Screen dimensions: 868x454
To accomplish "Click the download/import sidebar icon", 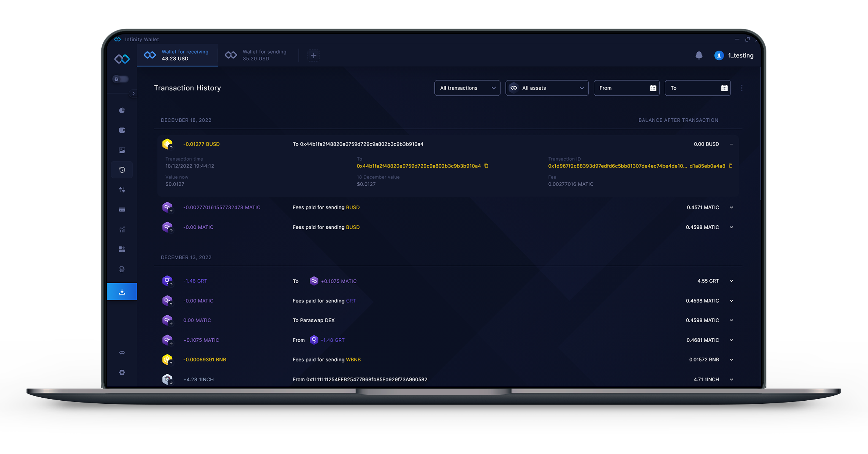I will 122,291.
